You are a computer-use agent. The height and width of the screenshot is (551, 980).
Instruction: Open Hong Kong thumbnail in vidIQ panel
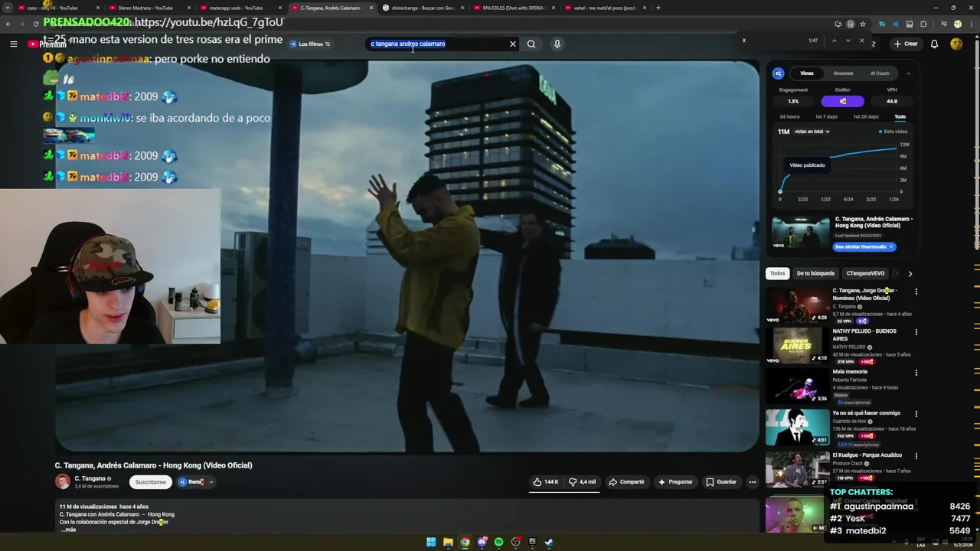click(x=801, y=233)
